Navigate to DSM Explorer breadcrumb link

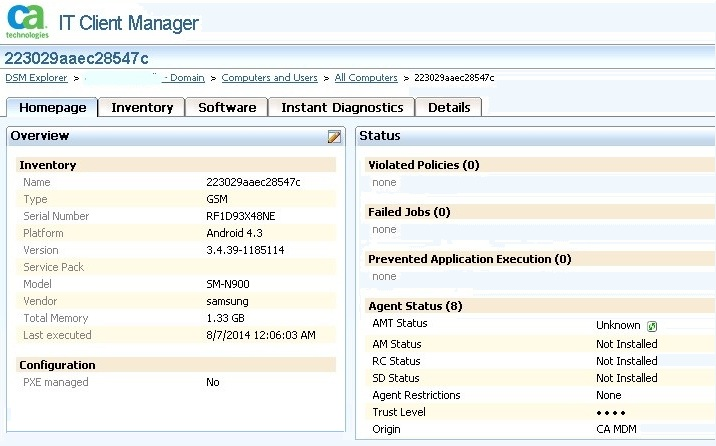click(x=36, y=78)
